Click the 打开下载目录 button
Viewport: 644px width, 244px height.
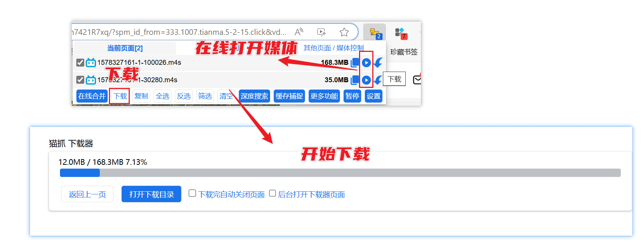151,194
